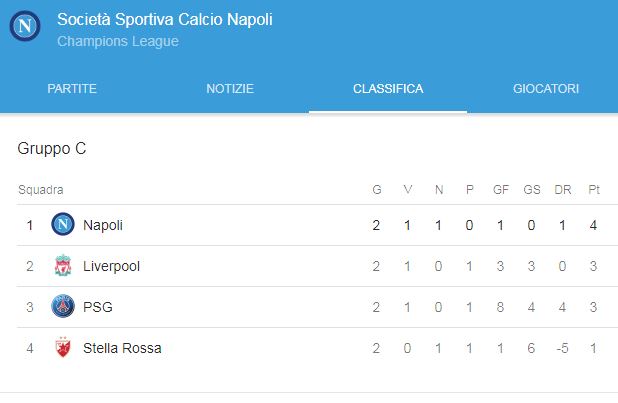Click the Società Sportiva Calcio Napoli title
618x403 pixels.
(164, 20)
